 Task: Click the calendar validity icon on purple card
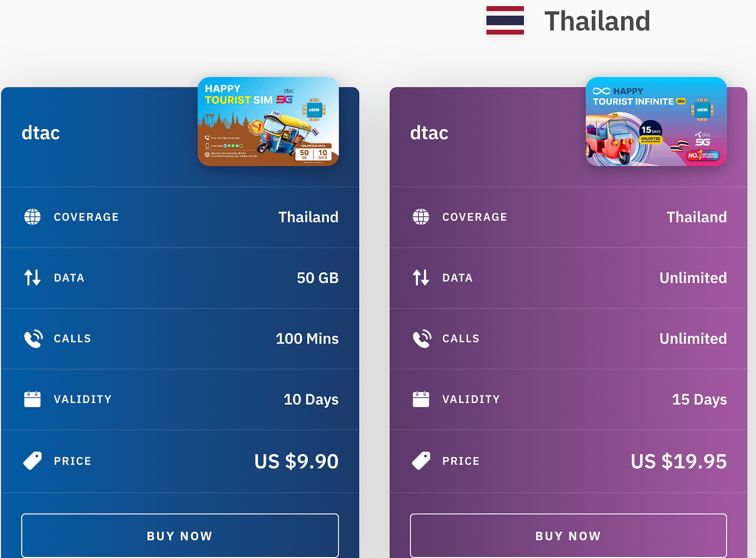click(421, 399)
